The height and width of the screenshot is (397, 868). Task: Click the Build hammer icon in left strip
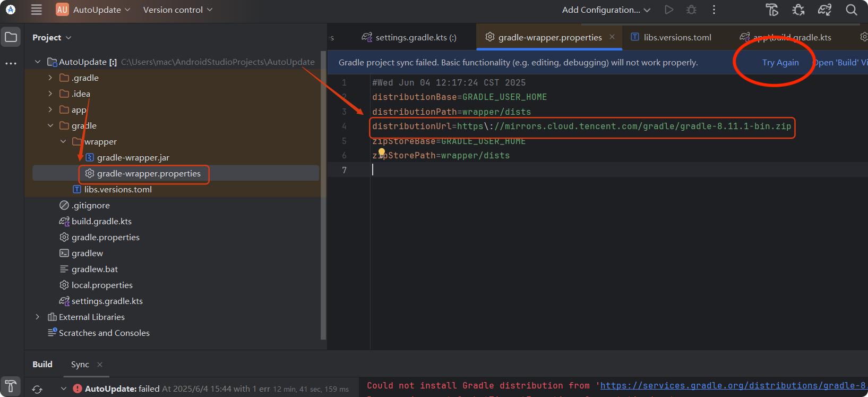[11, 386]
